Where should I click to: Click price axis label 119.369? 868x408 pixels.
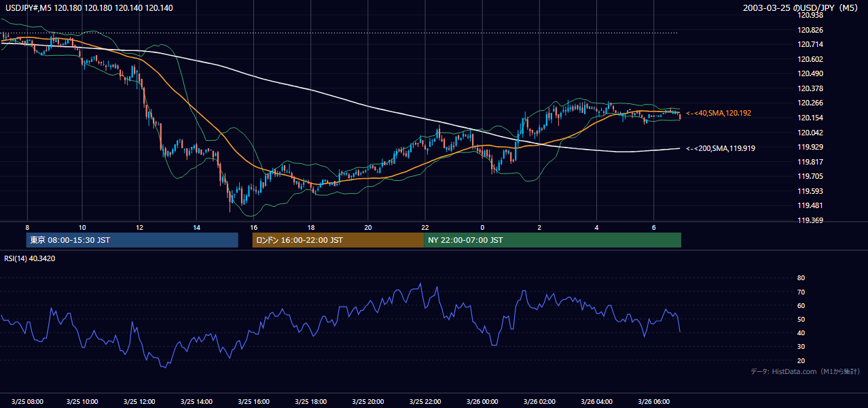click(810, 220)
